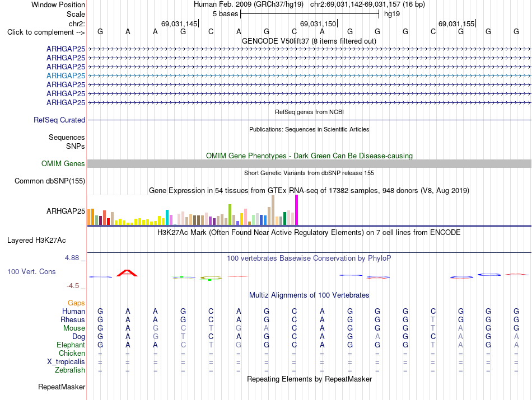Image resolution: width=532 pixels, height=400 pixels.
Task: Click the Scale label
Action: coord(76,14)
